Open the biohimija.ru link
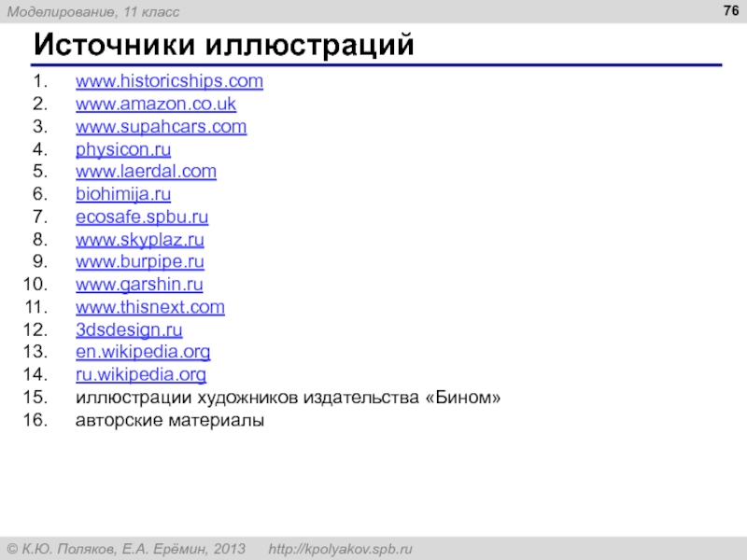 (x=123, y=194)
